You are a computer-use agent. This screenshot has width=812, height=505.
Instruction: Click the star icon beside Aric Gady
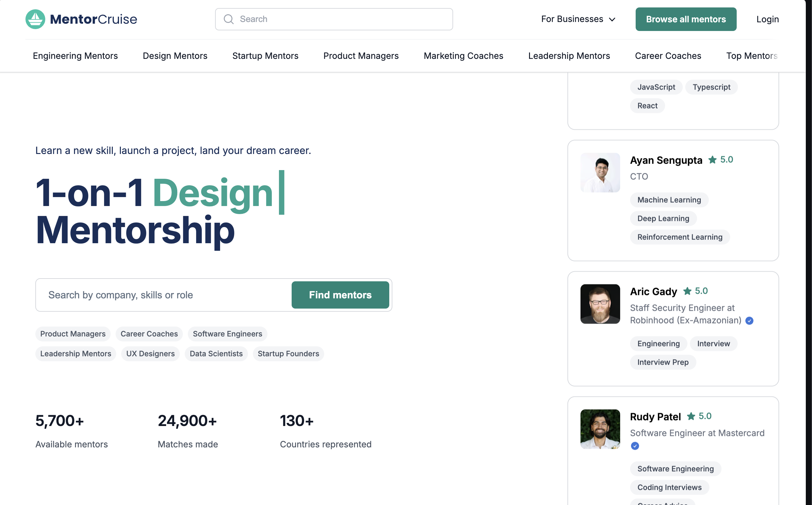point(687,291)
